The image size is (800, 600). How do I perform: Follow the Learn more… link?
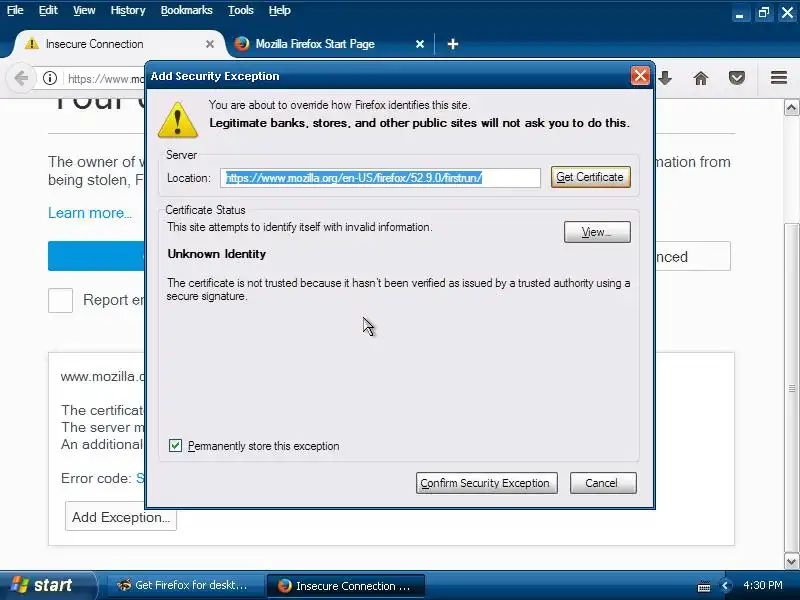point(90,213)
